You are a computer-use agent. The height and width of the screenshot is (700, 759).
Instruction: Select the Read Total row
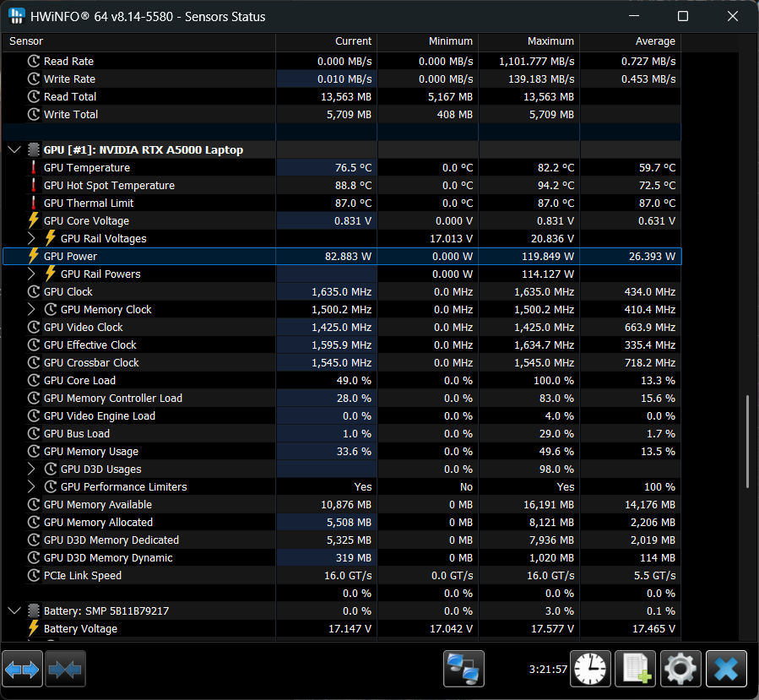pos(342,96)
